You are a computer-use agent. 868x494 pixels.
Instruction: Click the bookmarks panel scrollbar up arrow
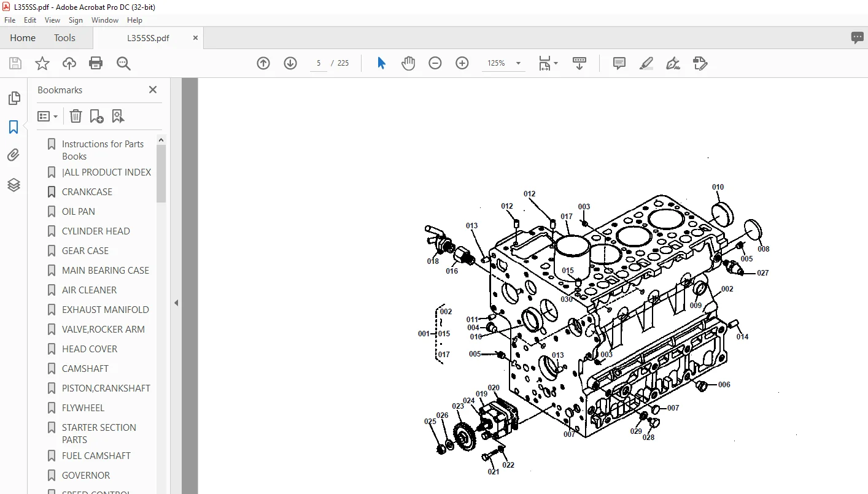pos(161,140)
